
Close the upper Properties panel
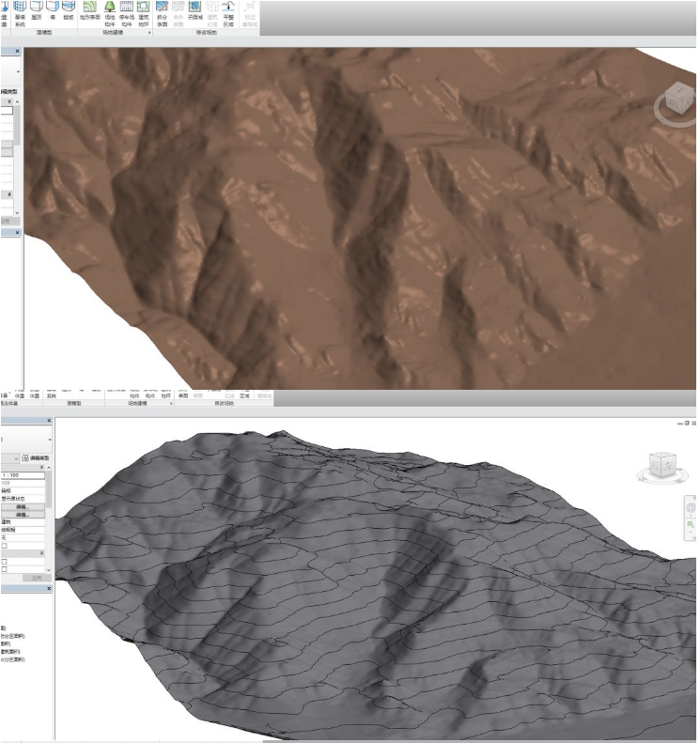tap(18, 51)
